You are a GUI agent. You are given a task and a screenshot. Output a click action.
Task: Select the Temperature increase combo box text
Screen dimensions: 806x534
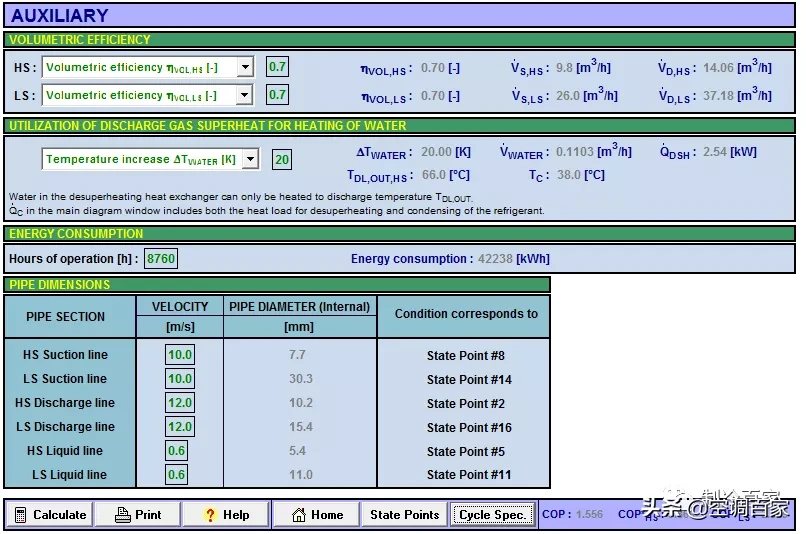tap(141, 159)
